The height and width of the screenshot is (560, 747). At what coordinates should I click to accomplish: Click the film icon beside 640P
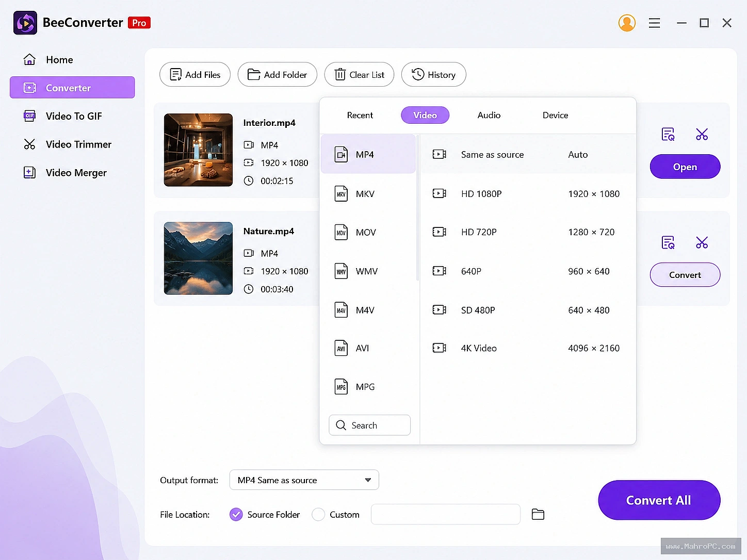click(439, 271)
